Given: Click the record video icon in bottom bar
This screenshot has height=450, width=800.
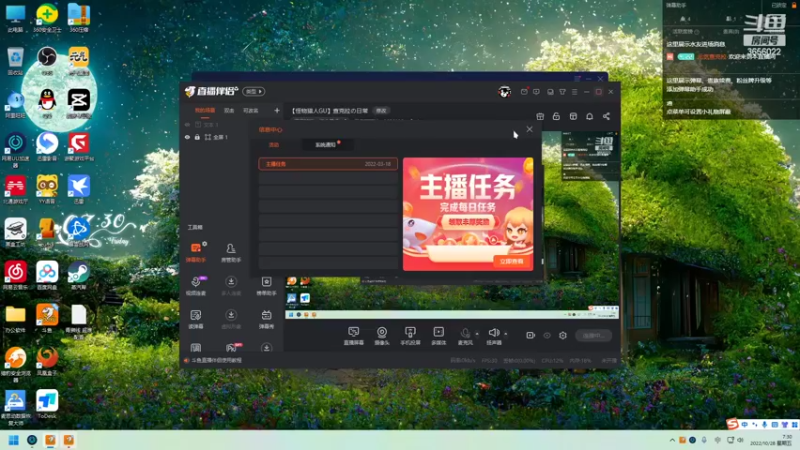Looking at the screenshot, I should click(530, 335).
